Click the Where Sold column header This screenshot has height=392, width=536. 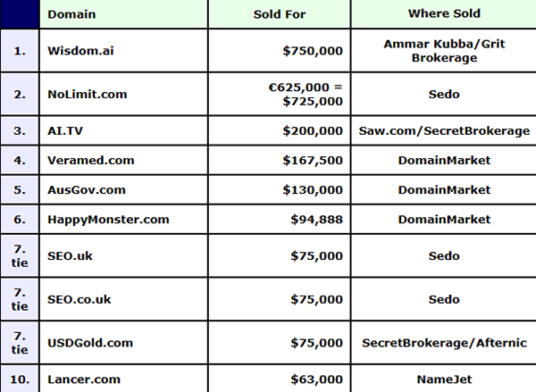click(x=444, y=14)
